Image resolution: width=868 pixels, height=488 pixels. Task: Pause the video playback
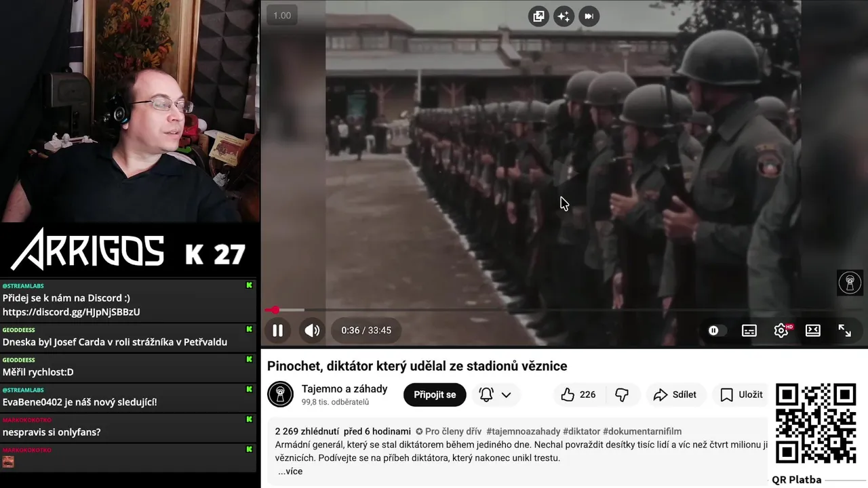pyautogui.click(x=277, y=330)
